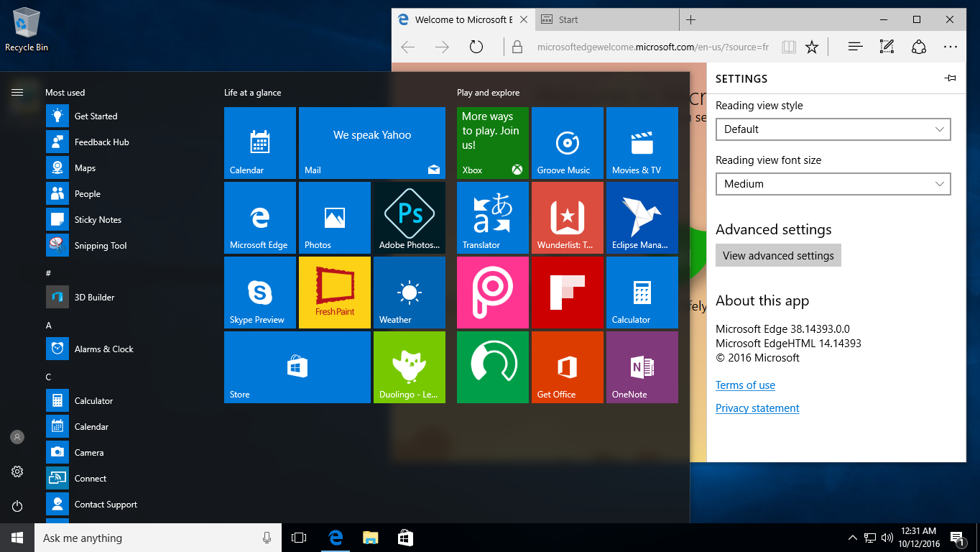Show hidden tray icons chevron
Image resolution: width=980 pixels, height=552 pixels.
852,538
